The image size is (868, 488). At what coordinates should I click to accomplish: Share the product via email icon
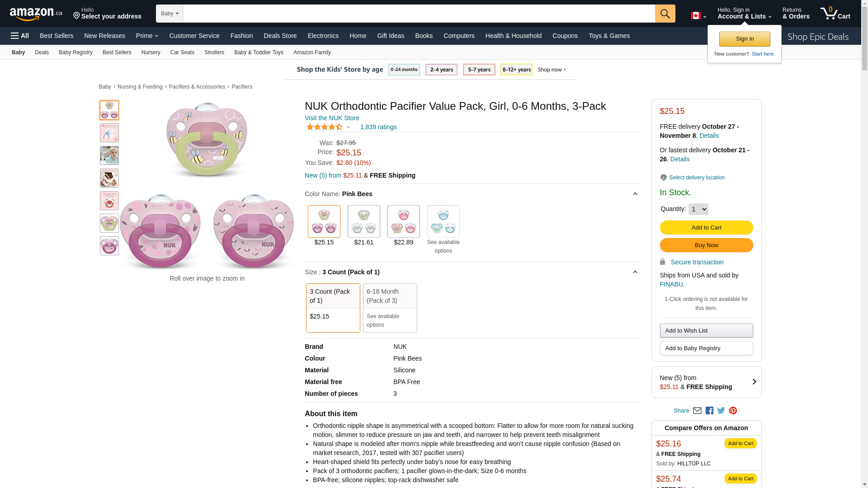[697, 411]
